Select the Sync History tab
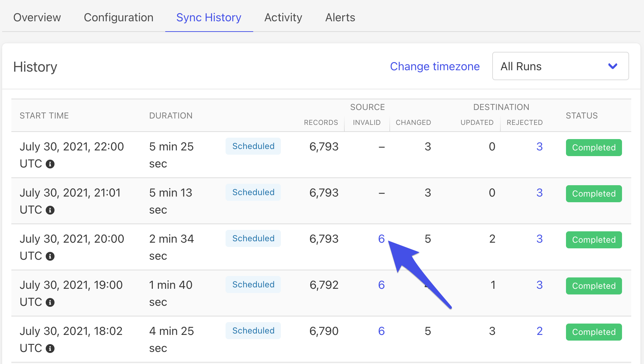This screenshot has height=364, width=644. (209, 17)
